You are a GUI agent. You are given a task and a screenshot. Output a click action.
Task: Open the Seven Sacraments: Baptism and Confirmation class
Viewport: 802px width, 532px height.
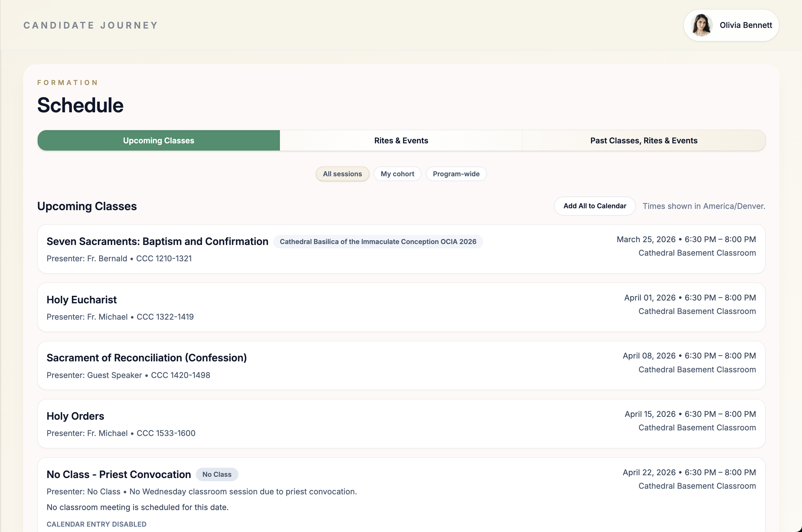click(157, 241)
